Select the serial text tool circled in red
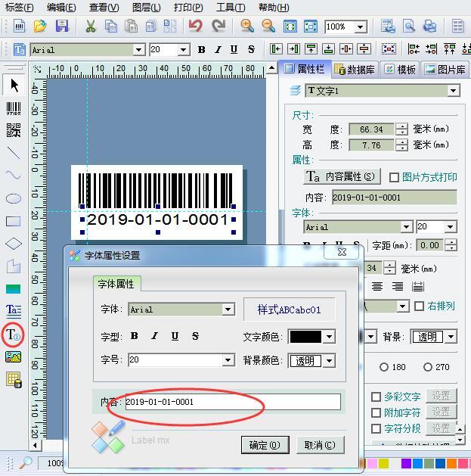Image resolution: width=471 pixels, height=476 pixels. [13, 334]
